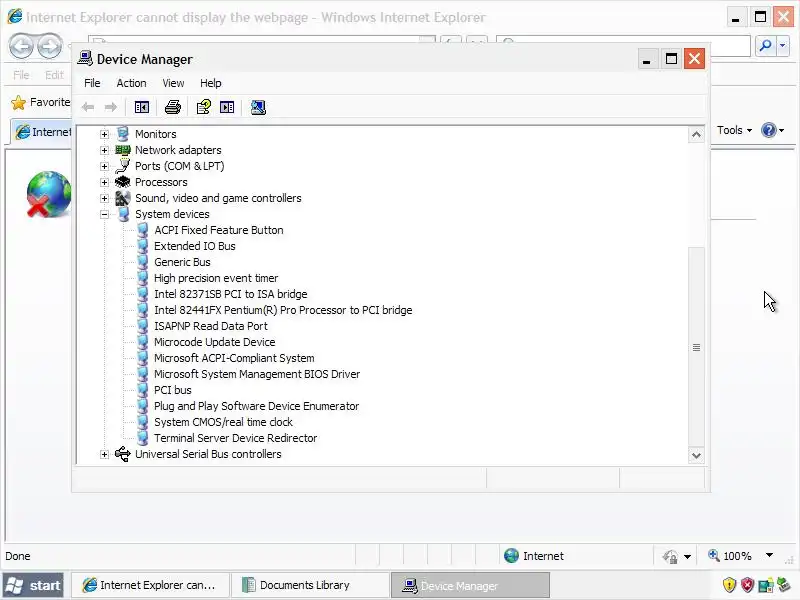Click the scroll down arrow in device tree

pyautogui.click(x=696, y=455)
